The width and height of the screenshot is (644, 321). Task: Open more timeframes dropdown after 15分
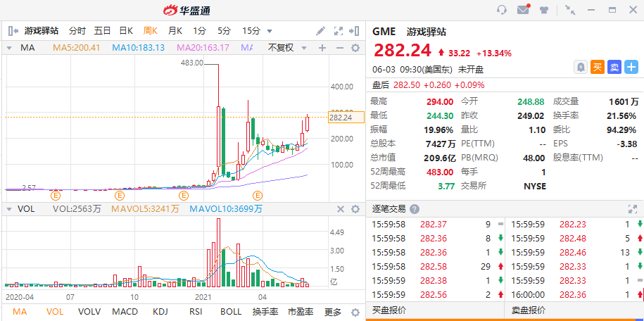click(270, 31)
